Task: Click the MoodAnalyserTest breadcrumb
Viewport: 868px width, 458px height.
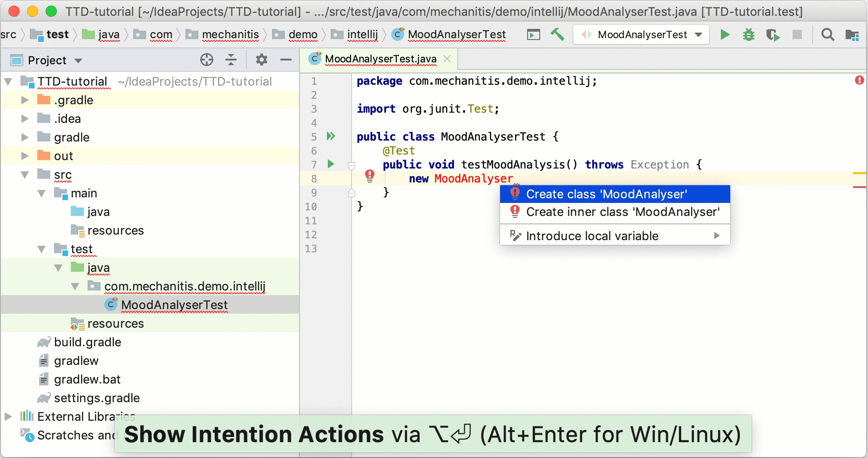Action: 449,34
